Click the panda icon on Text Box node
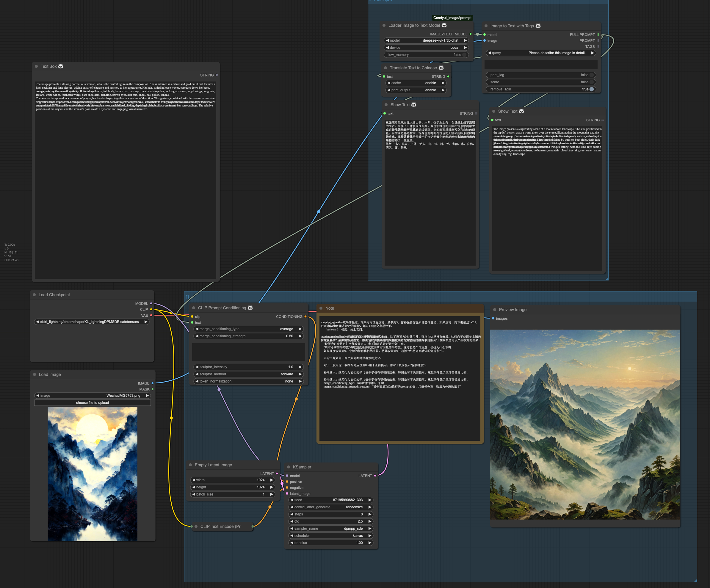710x588 pixels. pyautogui.click(x=61, y=66)
